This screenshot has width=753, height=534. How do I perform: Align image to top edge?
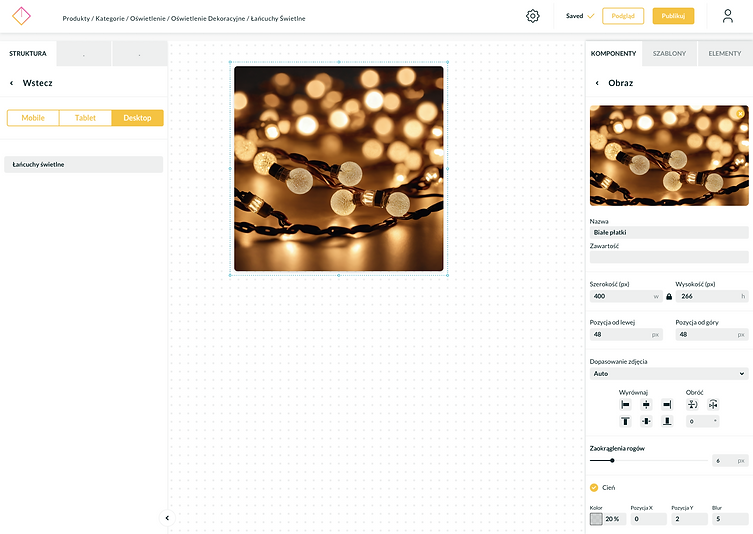pos(625,421)
